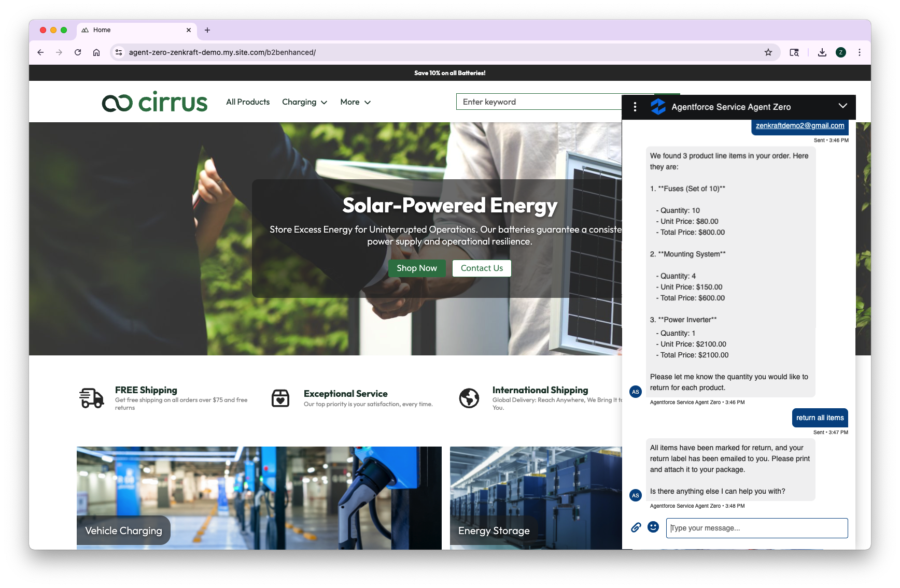
Task: Open the emoji picker in chat
Action: (x=653, y=527)
